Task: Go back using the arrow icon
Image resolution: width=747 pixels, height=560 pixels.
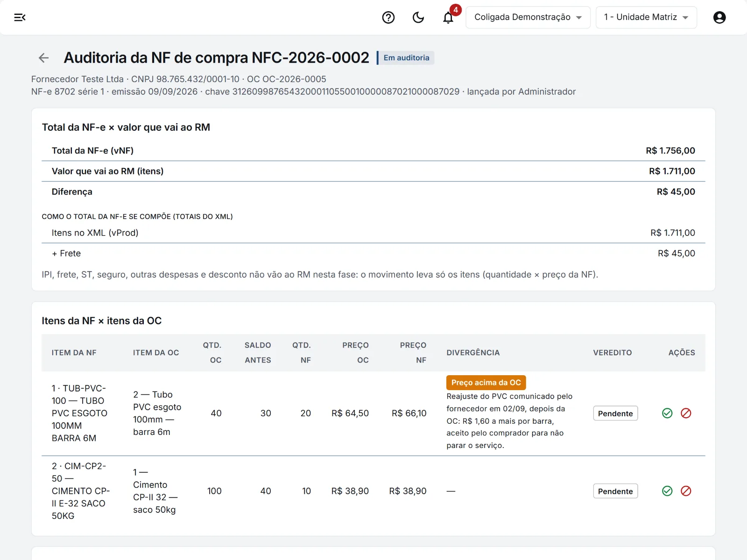Action: click(x=44, y=58)
